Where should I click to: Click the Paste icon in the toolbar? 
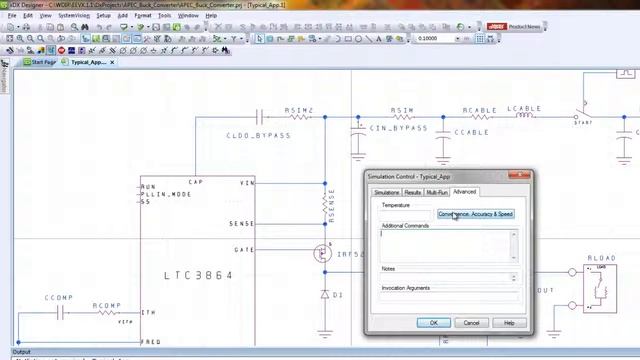coord(60,27)
